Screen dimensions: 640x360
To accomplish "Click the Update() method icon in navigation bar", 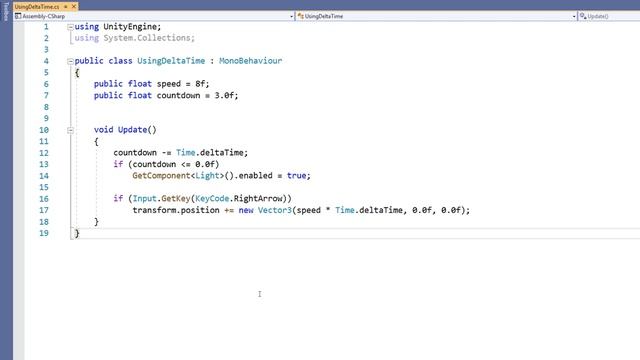I will [x=583, y=16].
